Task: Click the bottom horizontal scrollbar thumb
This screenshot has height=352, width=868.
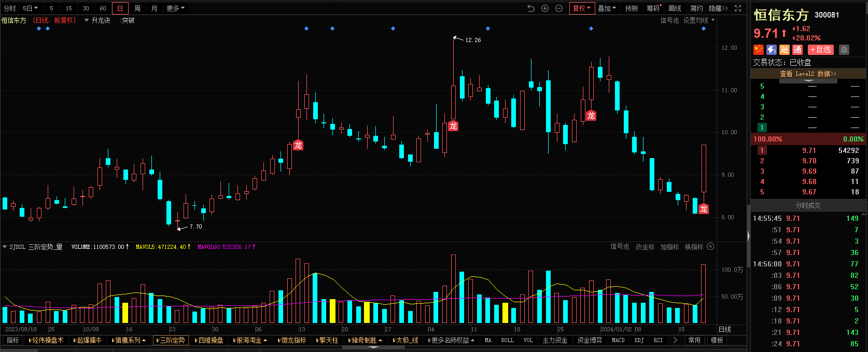Action: [x=373, y=347]
